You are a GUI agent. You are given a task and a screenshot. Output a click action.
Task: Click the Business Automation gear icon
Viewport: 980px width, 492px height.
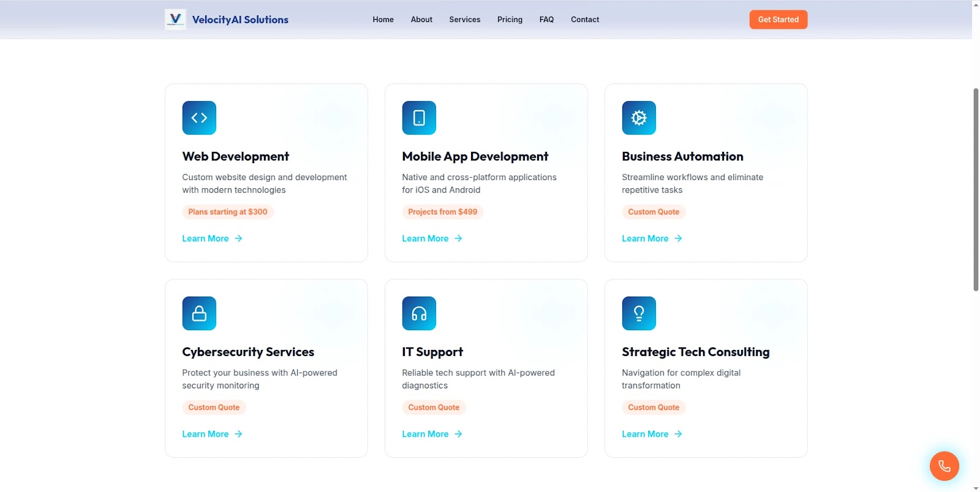[x=639, y=118]
